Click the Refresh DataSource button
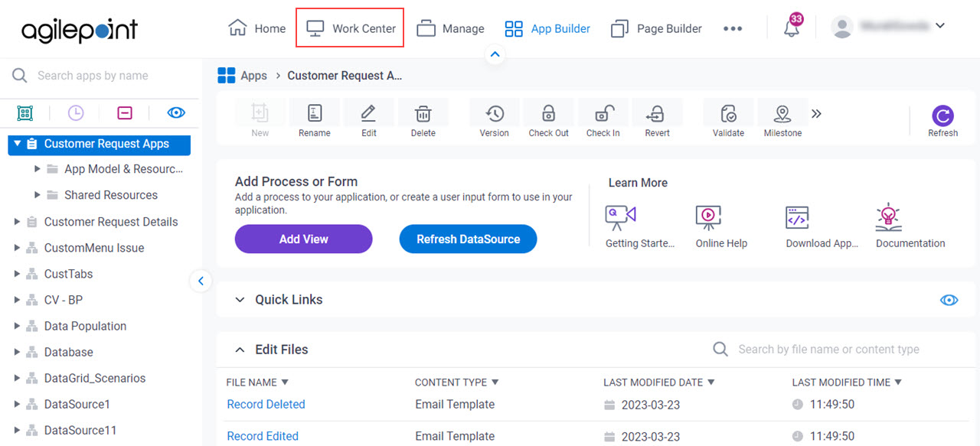The width and height of the screenshot is (980, 446). point(468,239)
